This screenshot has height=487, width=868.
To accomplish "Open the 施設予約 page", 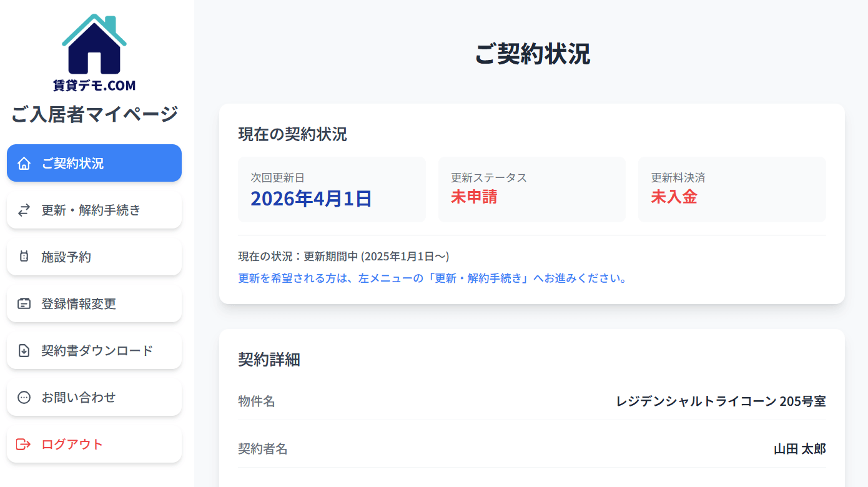I will 94,257.
